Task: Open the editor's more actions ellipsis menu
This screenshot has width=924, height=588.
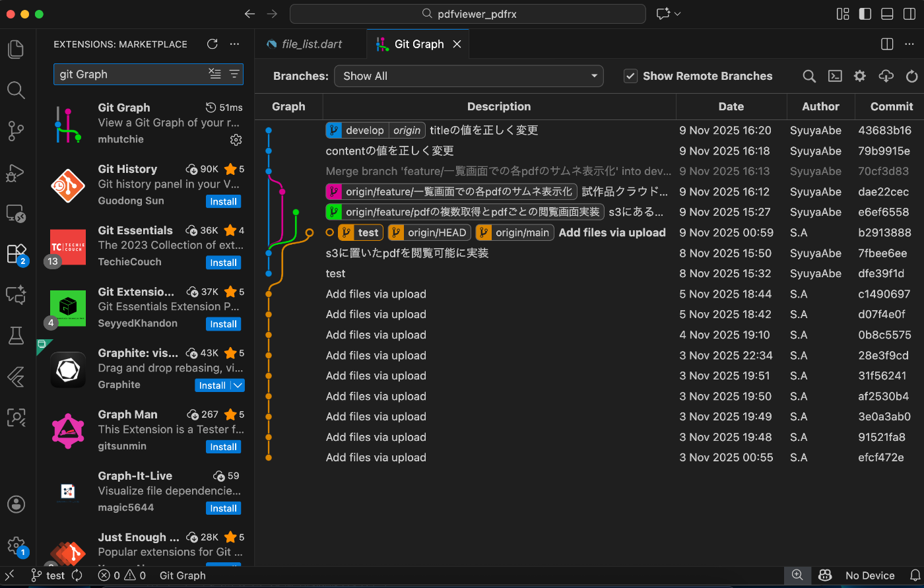Action: point(909,44)
